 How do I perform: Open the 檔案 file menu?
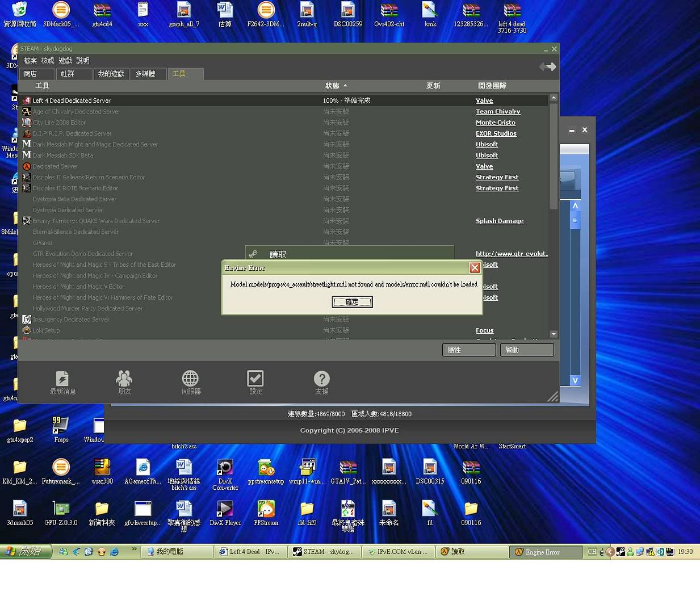(30, 61)
